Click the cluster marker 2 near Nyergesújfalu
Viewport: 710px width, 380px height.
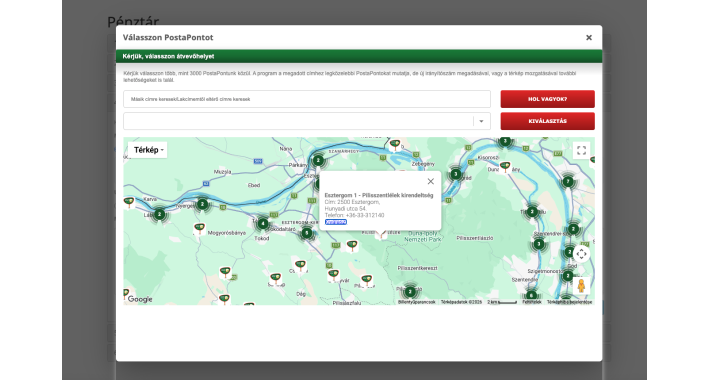point(202,205)
